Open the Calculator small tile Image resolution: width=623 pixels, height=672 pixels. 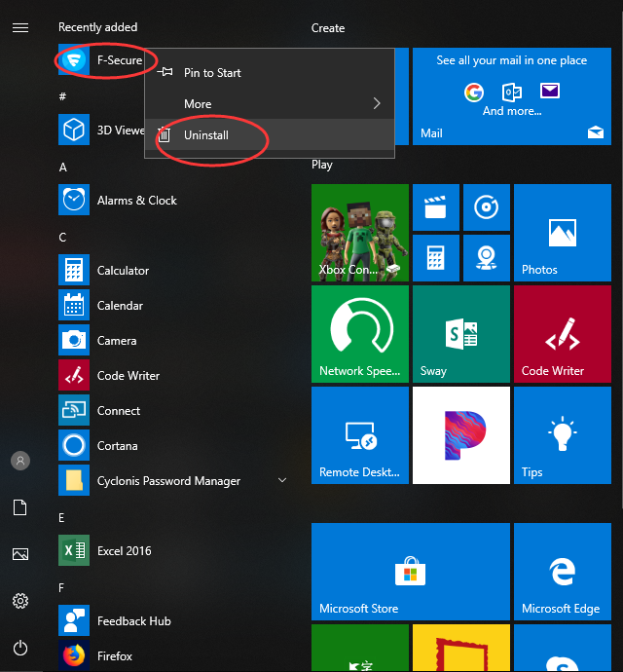click(x=436, y=258)
